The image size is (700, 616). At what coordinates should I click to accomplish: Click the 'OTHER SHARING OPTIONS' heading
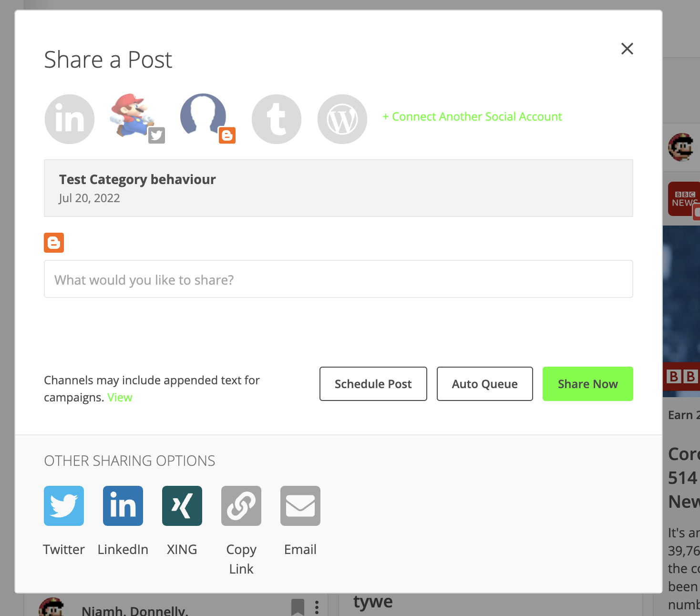click(130, 461)
